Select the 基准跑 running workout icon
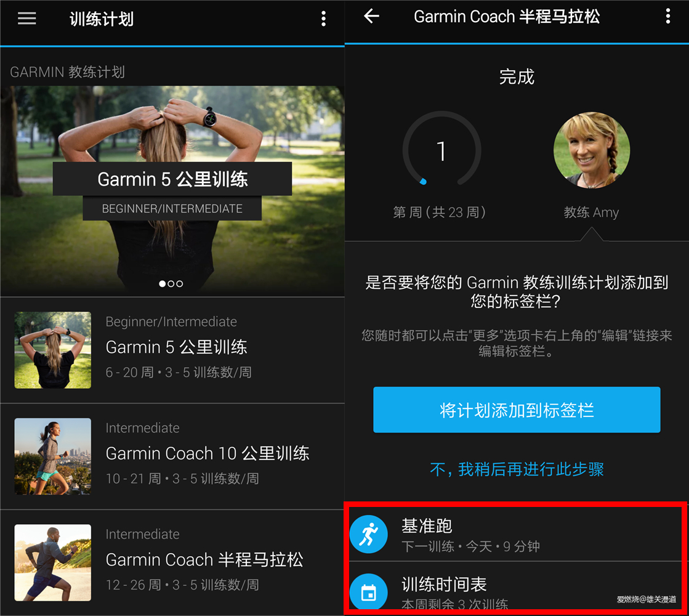The width and height of the screenshot is (689, 616). point(368,533)
